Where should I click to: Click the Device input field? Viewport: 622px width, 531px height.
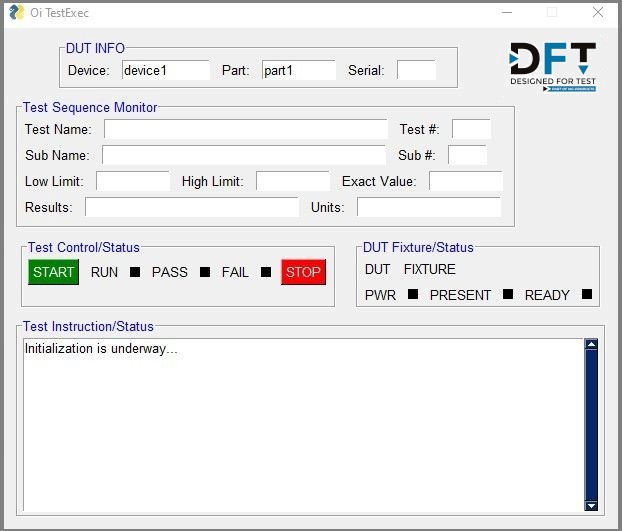coord(166,70)
